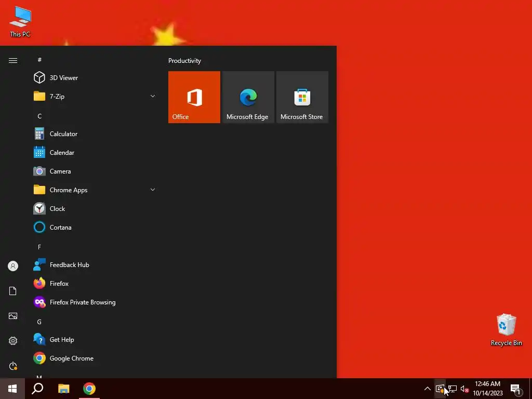Open Pictures from the Start sidebar

(x=13, y=316)
